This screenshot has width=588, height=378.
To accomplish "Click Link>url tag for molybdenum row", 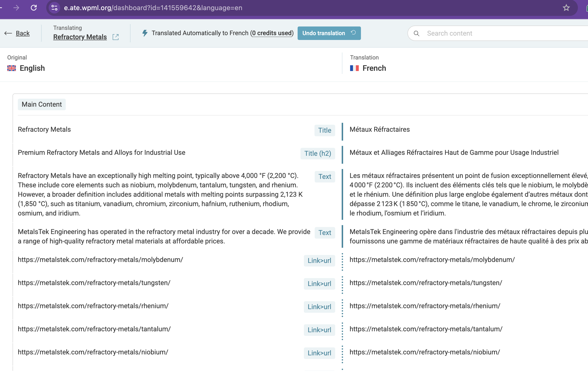I will [320, 261].
